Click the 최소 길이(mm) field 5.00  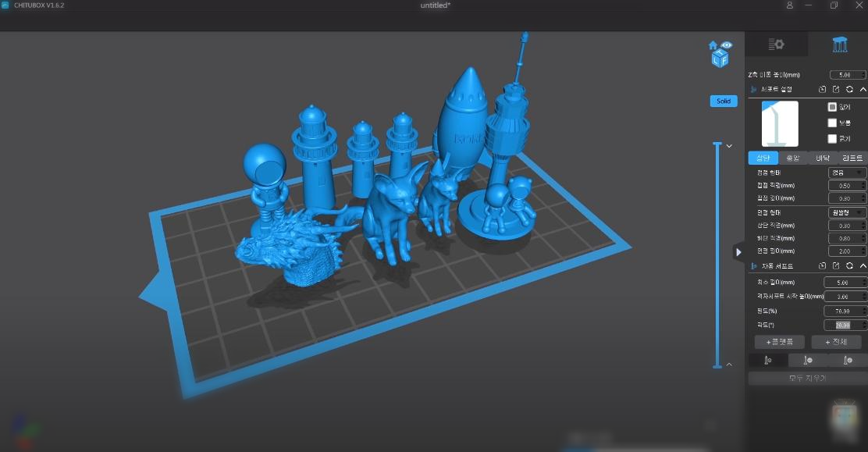845,283
